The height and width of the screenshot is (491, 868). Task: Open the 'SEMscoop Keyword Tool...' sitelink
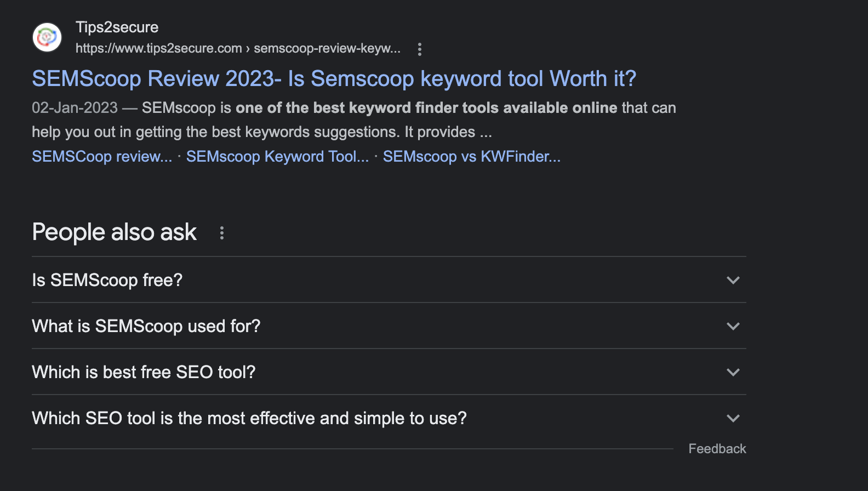click(278, 157)
